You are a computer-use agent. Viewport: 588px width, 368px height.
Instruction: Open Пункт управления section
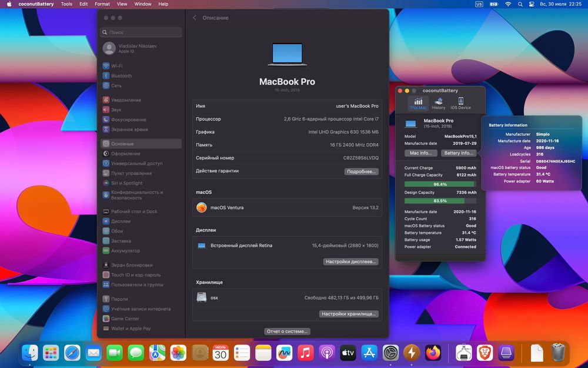pyautogui.click(x=141, y=173)
